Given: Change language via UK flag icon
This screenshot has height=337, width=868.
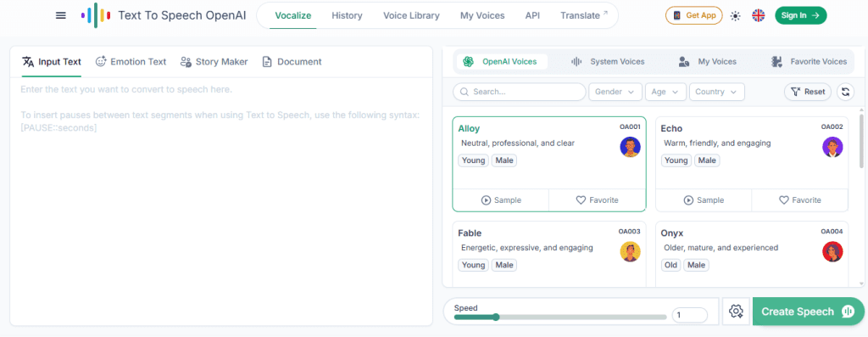Looking at the screenshot, I should 759,15.
